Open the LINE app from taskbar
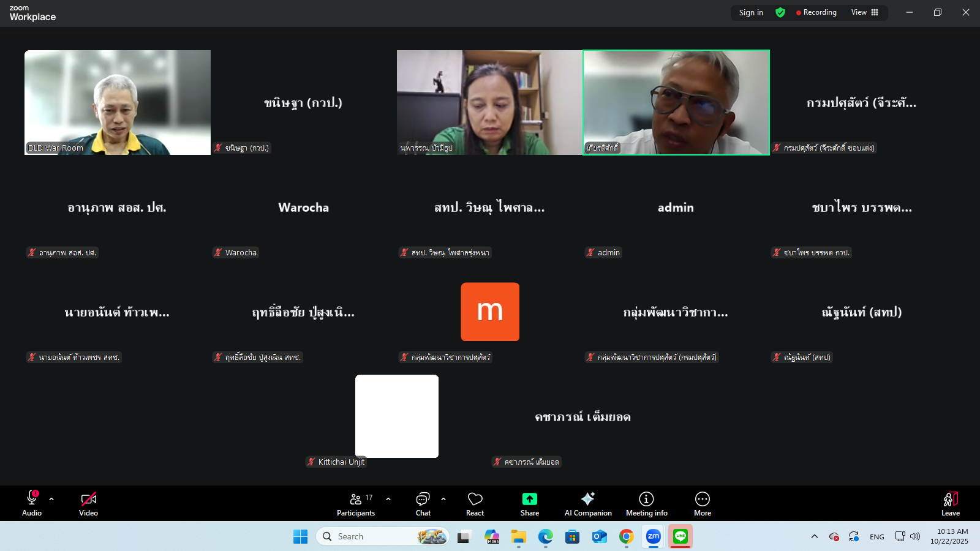Viewport: 980px width, 551px height. [680, 536]
